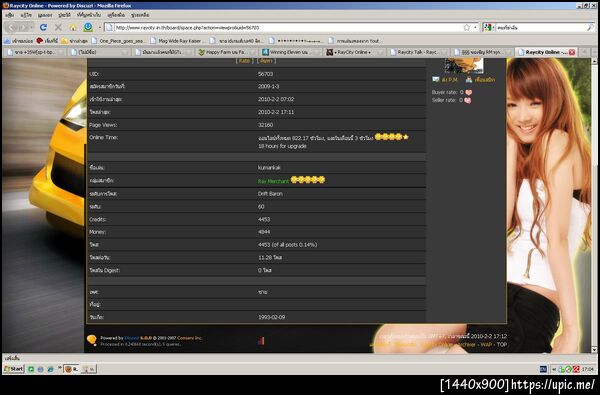
Task: Open the fifth menu bar item
Action: pos(89,15)
